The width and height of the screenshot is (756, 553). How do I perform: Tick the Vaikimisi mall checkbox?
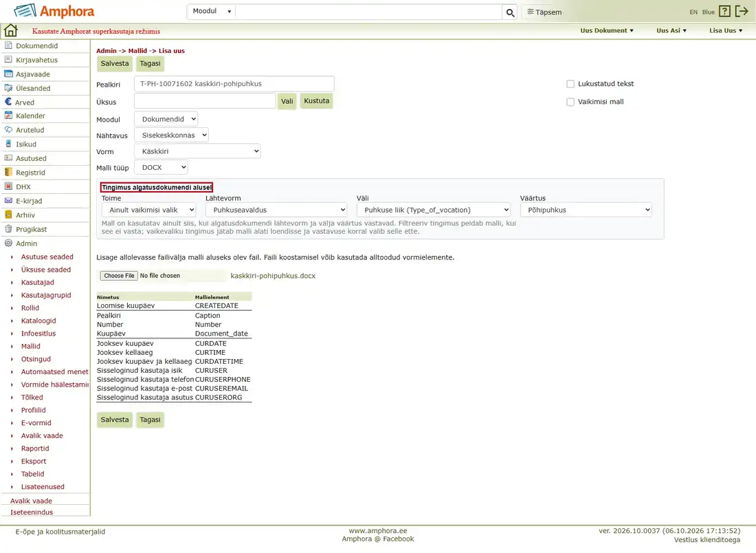[x=570, y=102]
